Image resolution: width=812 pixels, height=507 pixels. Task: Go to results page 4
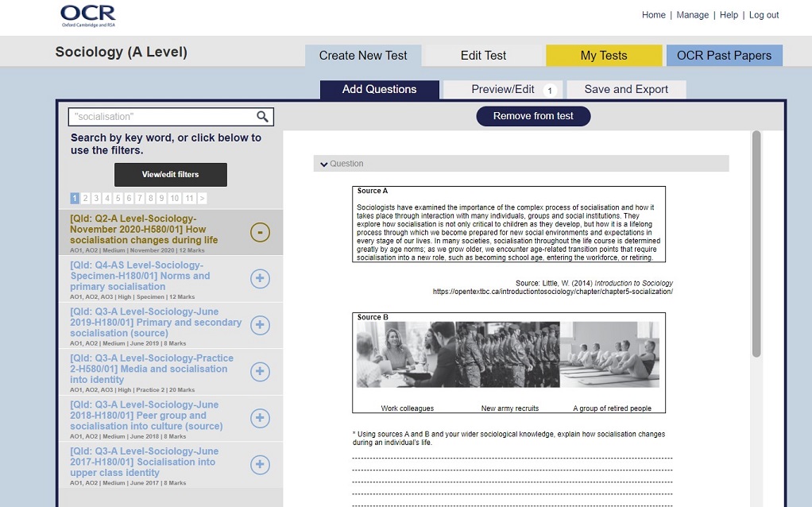(x=107, y=198)
